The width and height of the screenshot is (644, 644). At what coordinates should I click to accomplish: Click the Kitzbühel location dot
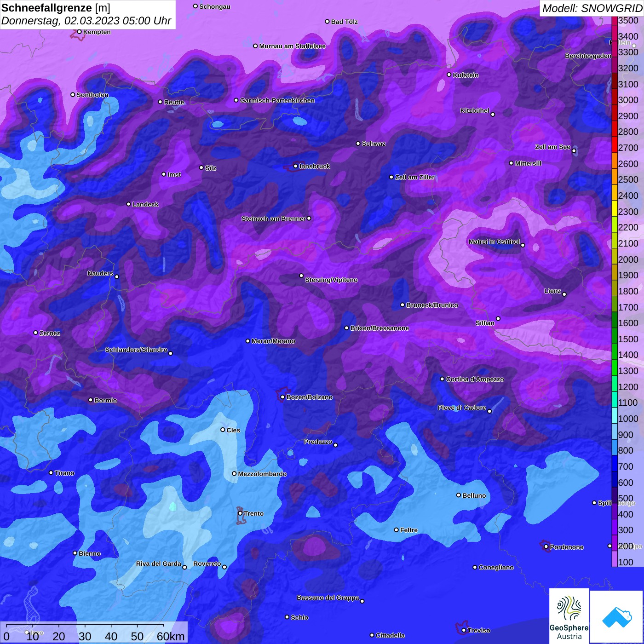pyautogui.click(x=493, y=115)
